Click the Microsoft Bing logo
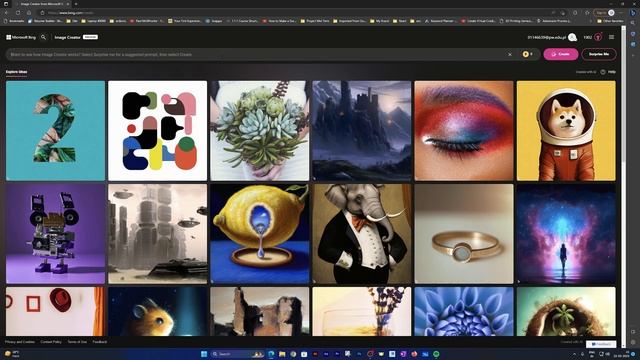Screen dimensions: 640x360 (21, 37)
